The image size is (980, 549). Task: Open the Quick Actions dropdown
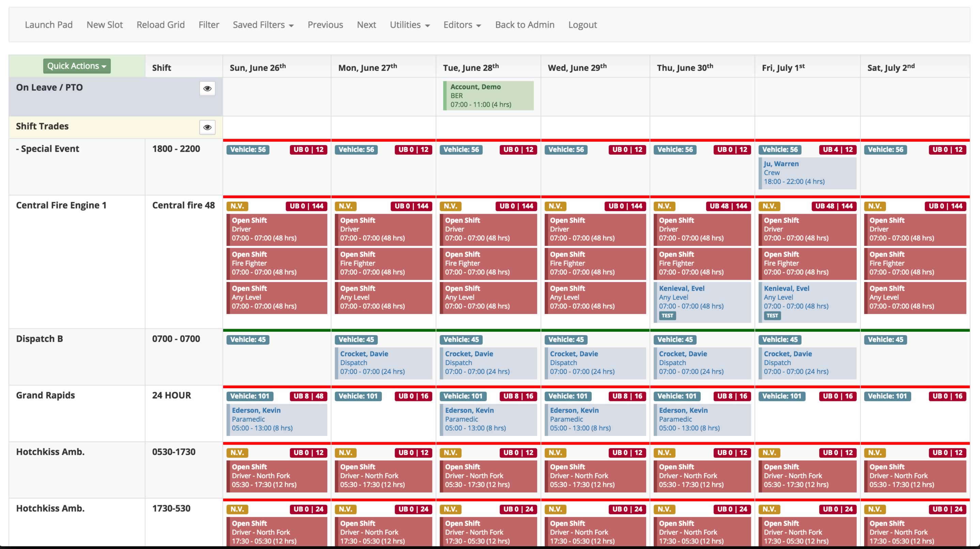(x=77, y=66)
